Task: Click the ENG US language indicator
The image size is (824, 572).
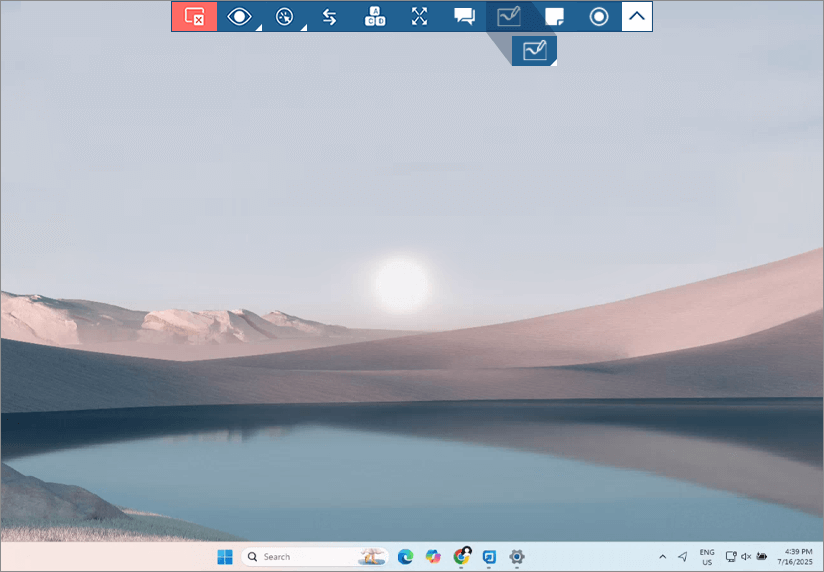Action: [707, 556]
